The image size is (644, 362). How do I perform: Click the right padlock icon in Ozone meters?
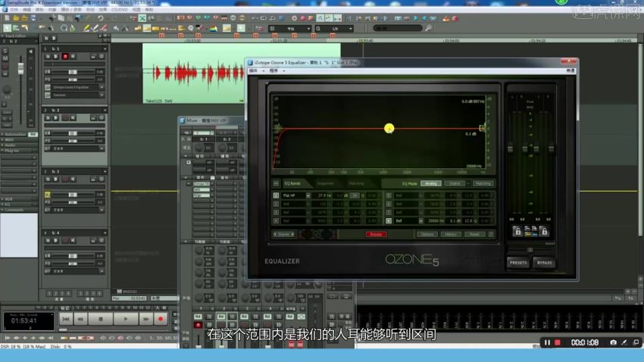(544, 232)
